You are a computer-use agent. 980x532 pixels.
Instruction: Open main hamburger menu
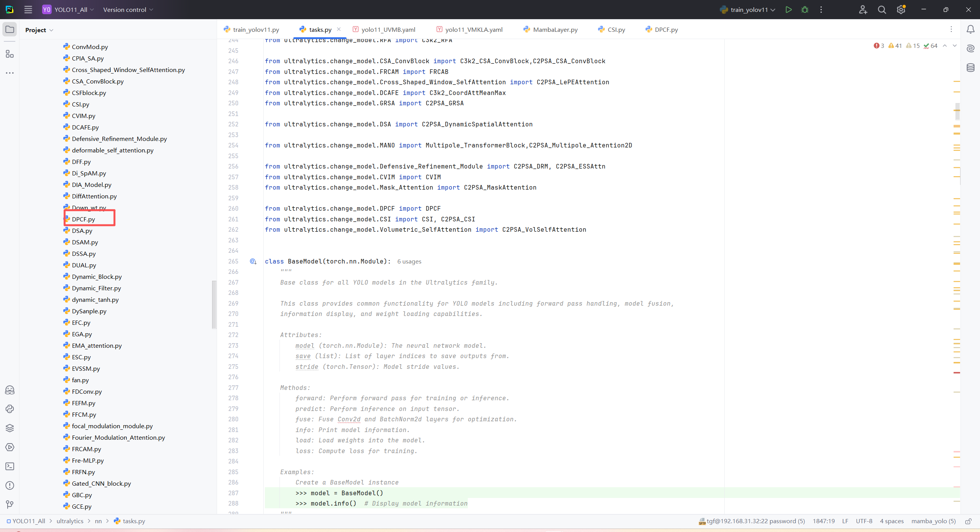click(28, 10)
